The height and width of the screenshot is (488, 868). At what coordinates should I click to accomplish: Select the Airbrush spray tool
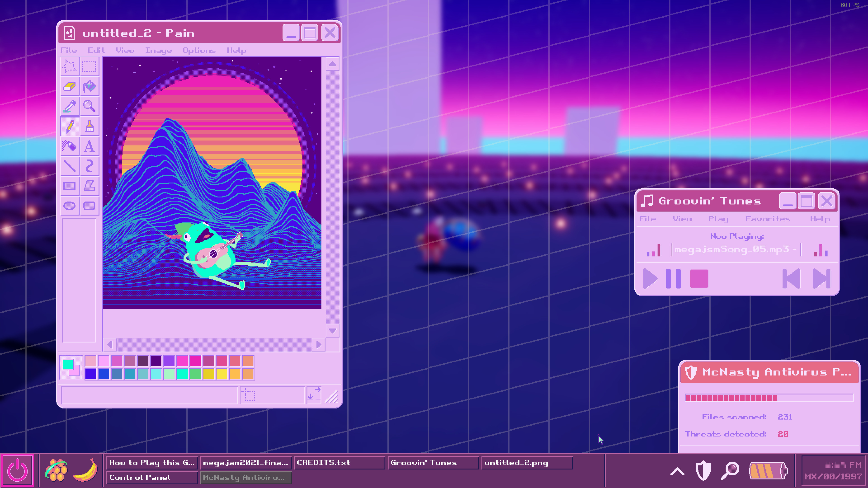70,146
